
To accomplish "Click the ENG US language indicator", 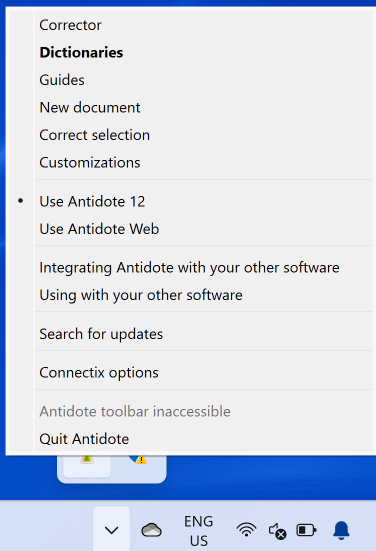I will (199, 531).
